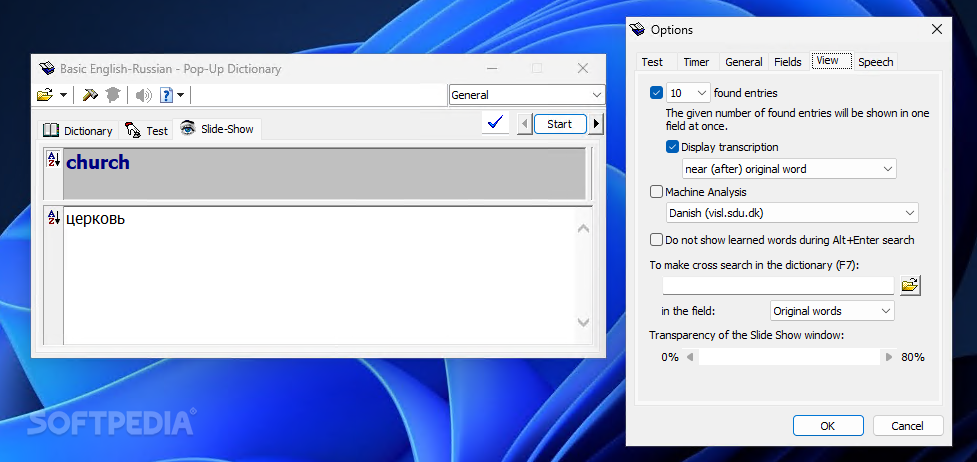Viewport: 977px width, 462px height.
Task: Click the previous slide left arrow
Action: click(525, 124)
